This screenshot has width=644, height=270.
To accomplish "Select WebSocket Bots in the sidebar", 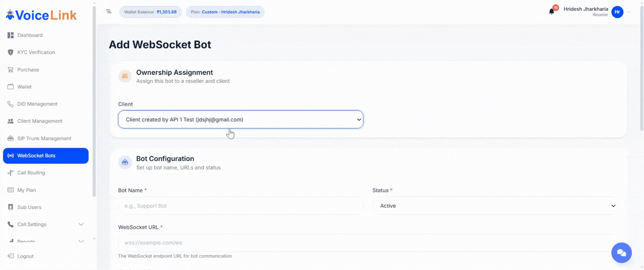I will [x=46, y=156].
